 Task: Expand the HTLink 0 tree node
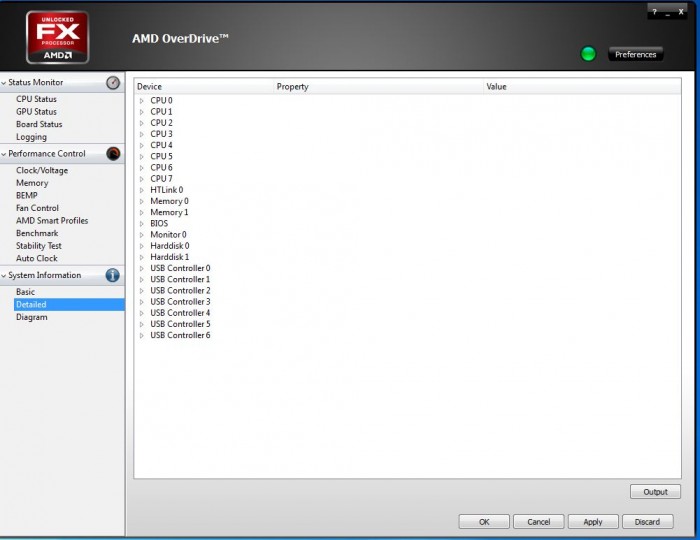coord(142,190)
